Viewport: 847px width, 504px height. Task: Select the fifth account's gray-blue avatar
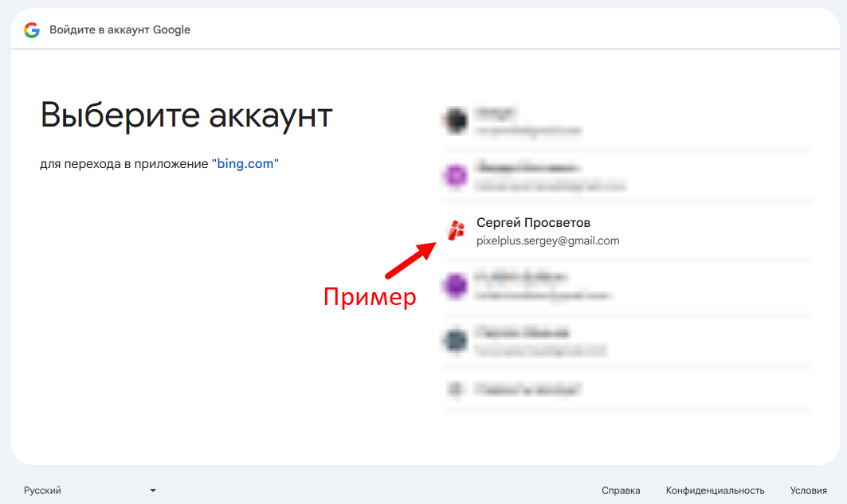(x=456, y=341)
